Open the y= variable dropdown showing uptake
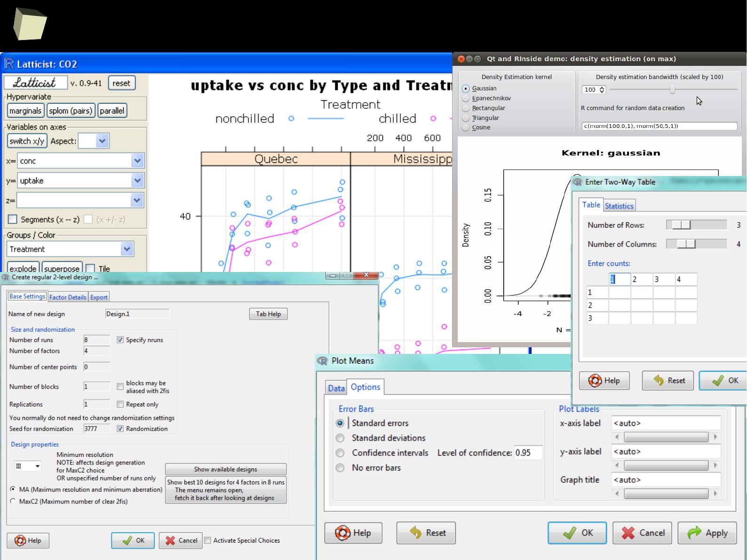 tap(81, 181)
